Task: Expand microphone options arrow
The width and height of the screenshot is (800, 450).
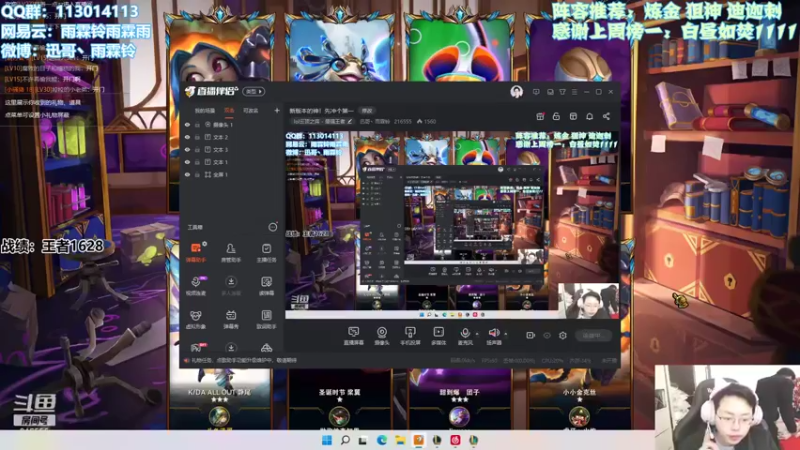Action: point(477,334)
